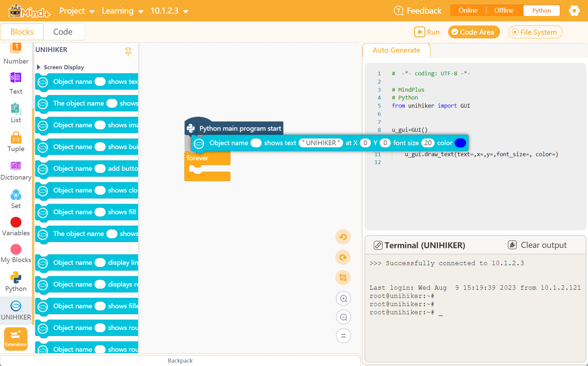
Task: Toggle the Code Area panel
Action: coord(474,32)
